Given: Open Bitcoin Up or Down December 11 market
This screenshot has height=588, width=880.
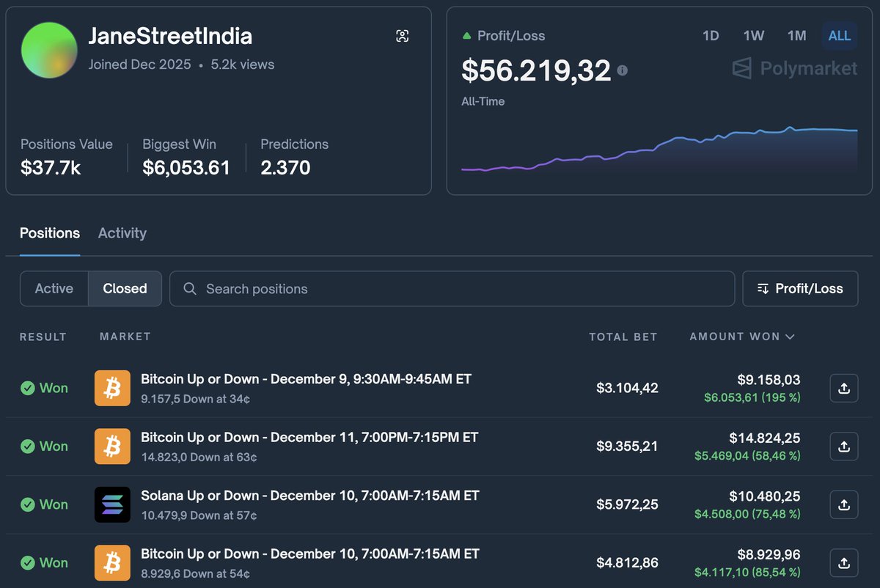Looking at the screenshot, I should (309, 438).
